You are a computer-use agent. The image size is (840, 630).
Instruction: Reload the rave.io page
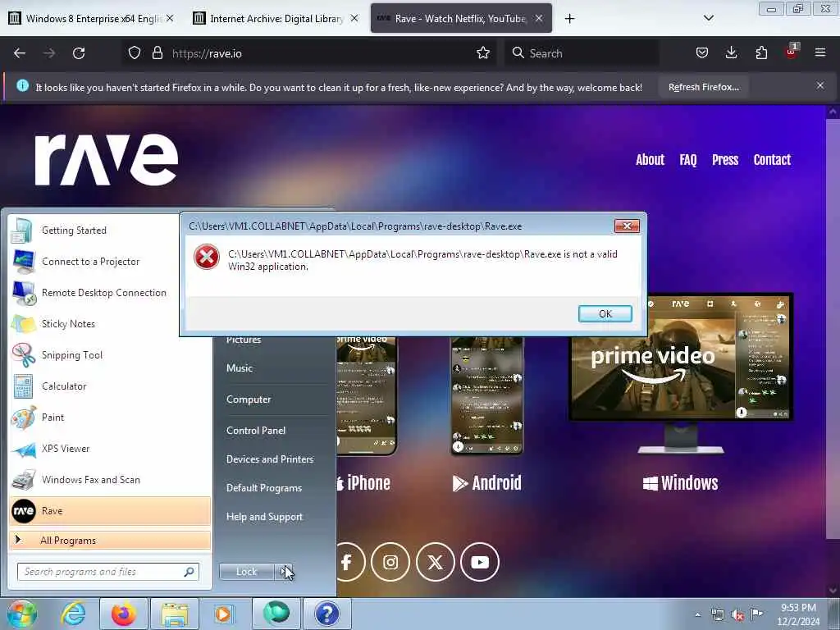[x=79, y=53]
